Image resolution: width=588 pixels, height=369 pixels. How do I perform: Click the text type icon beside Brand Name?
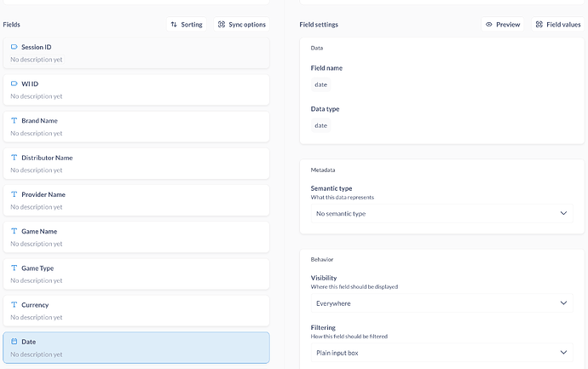14,121
